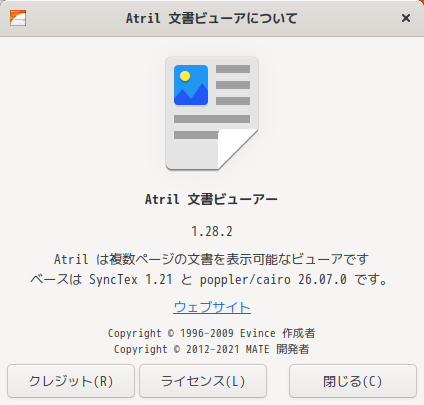Open the ウェブサイト link
This screenshot has width=424, height=405.
(212, 307)
